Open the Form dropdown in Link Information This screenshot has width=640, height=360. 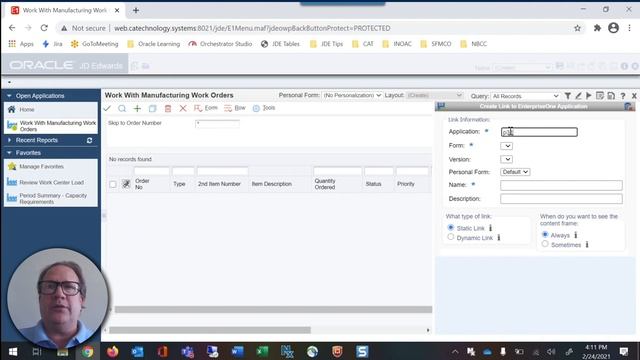(507, 146)
